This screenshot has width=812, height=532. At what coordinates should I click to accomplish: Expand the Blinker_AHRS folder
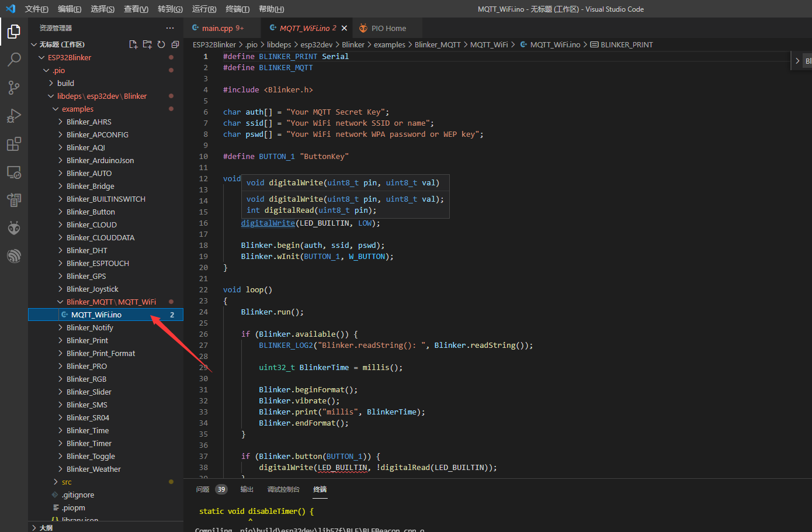(x=106, y=122)
